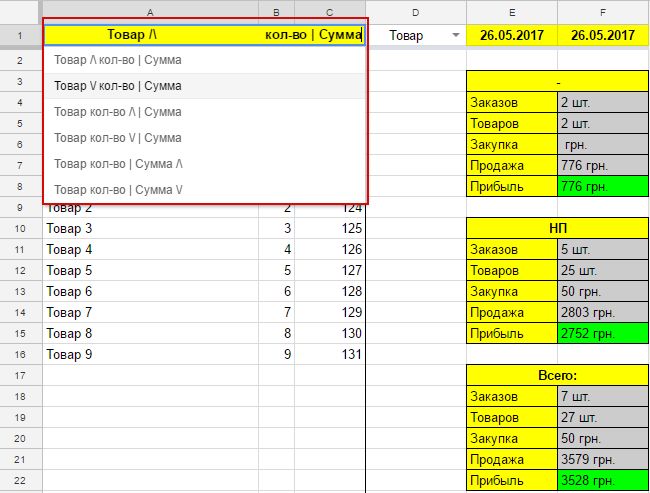
Task: Click date 26.05.2017 in cell F1
Action: point(603,35)
